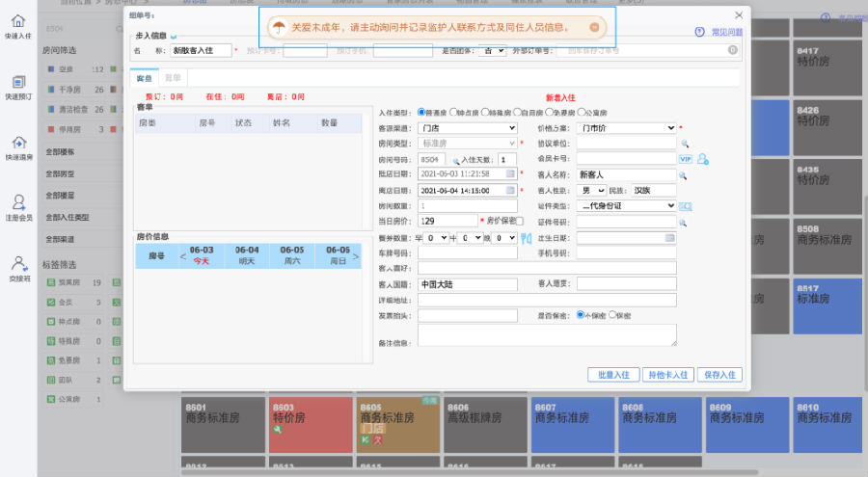Click the horizontal scrollbar under room grid

pos(470,472)
